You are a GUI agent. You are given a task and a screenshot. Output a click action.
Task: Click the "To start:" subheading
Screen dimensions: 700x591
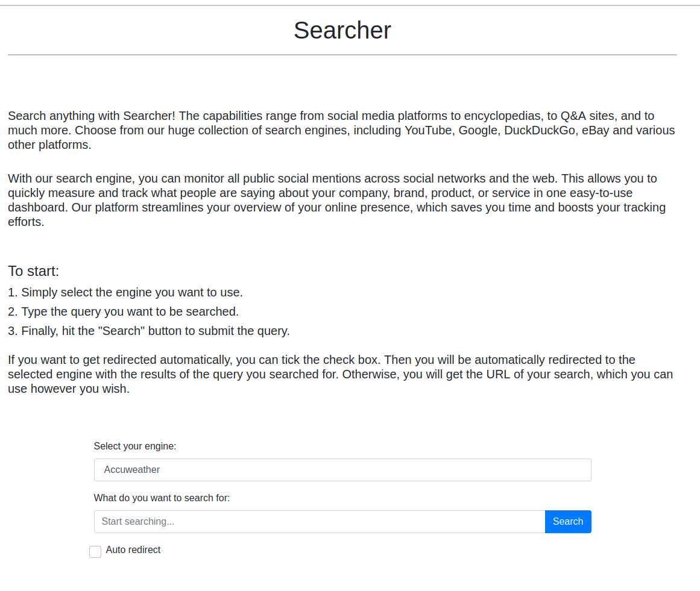[33, 271]
